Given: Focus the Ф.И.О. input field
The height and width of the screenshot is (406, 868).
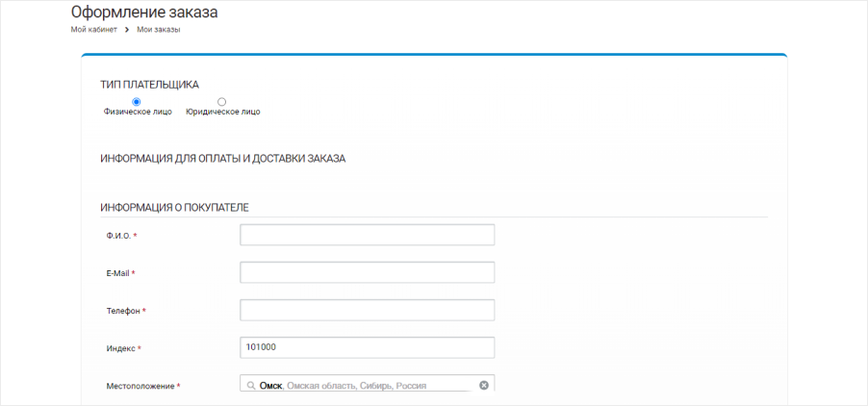Looking at the screenshot, I should pos(367,236).
